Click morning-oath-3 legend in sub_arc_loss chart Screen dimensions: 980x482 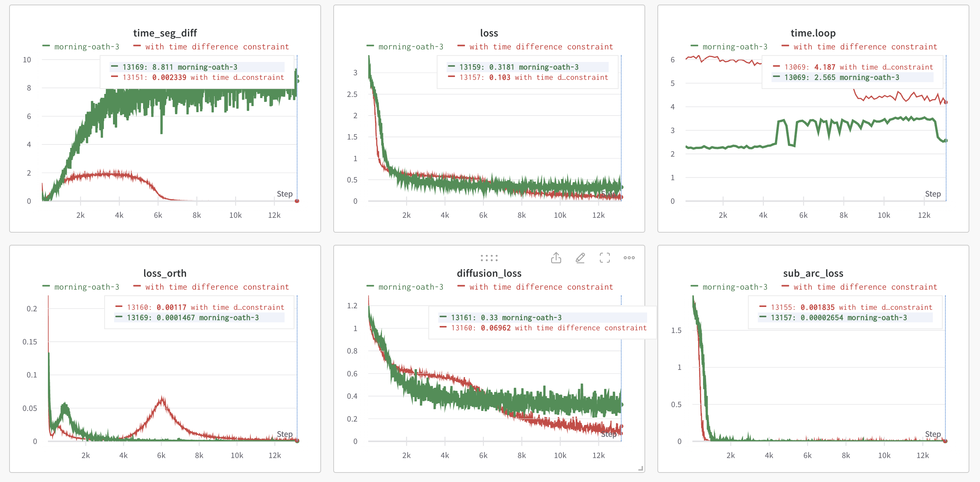729,287
